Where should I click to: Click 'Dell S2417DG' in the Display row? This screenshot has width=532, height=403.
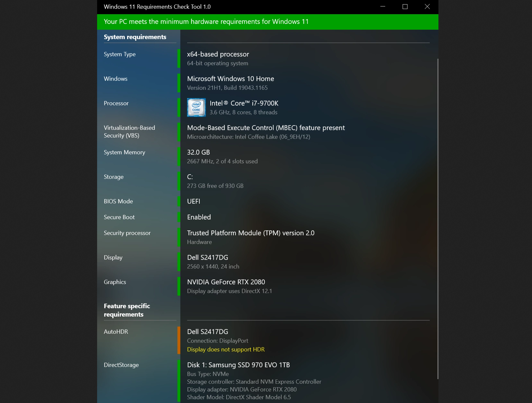207,257
